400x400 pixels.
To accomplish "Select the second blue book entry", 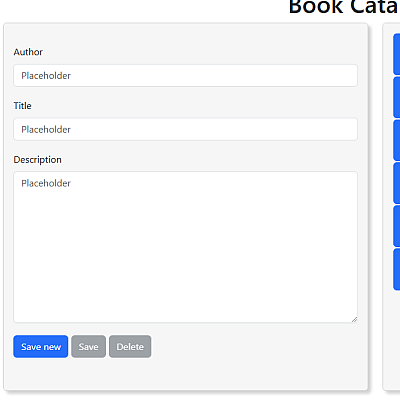I will pos(397,97).
